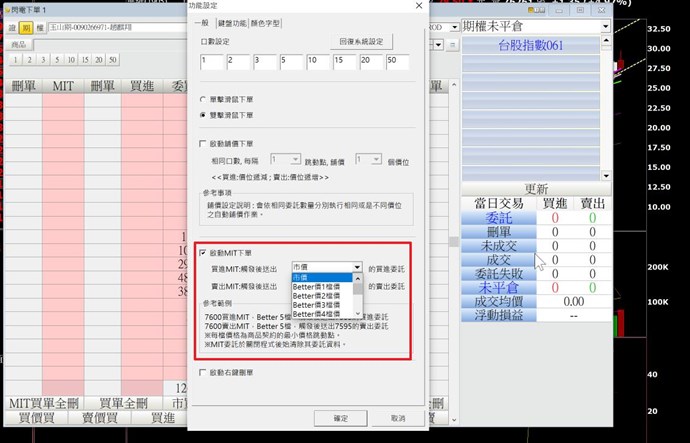
Task: Click the quantity 50 quick button in toolbar
Action: point(112,60)
